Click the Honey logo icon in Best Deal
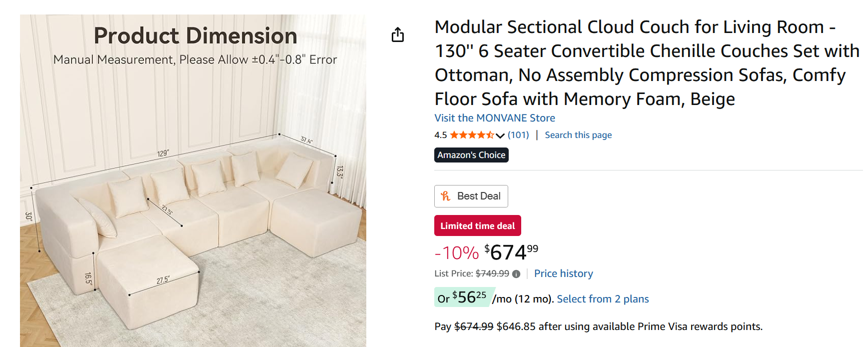 point(446,196)
